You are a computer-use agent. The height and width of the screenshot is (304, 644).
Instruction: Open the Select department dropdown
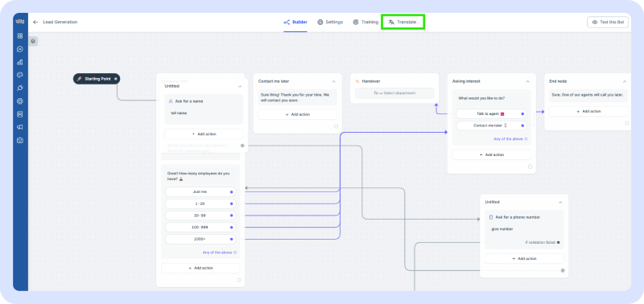[394, 93]
